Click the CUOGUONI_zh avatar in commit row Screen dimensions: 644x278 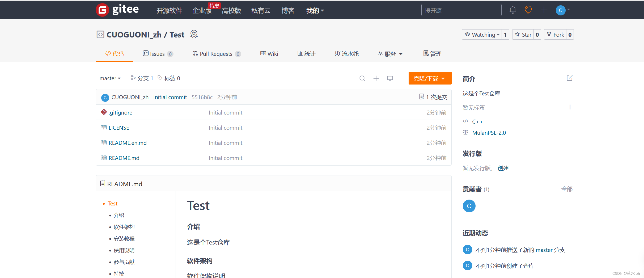105,98
